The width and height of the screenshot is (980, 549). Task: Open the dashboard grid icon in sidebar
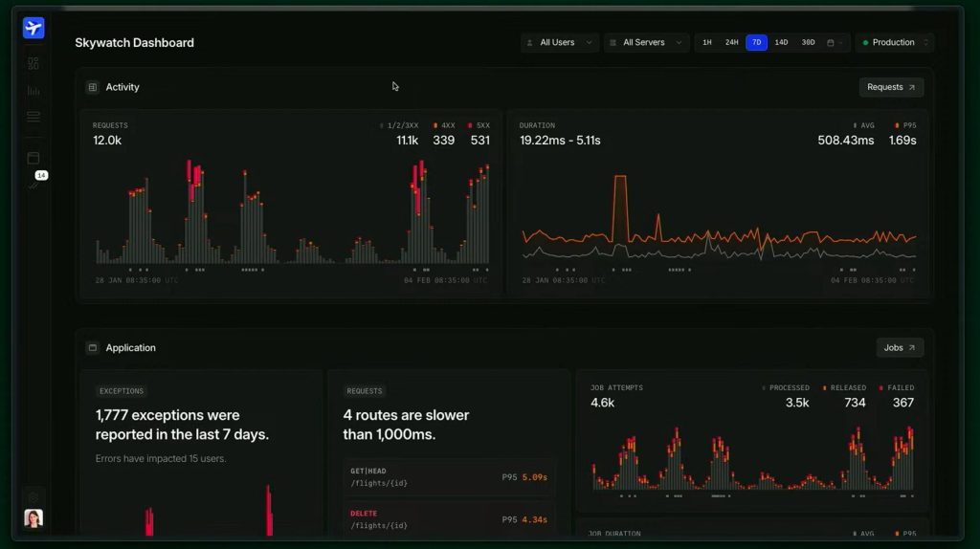pyautogui.click(x=33, y=63)
